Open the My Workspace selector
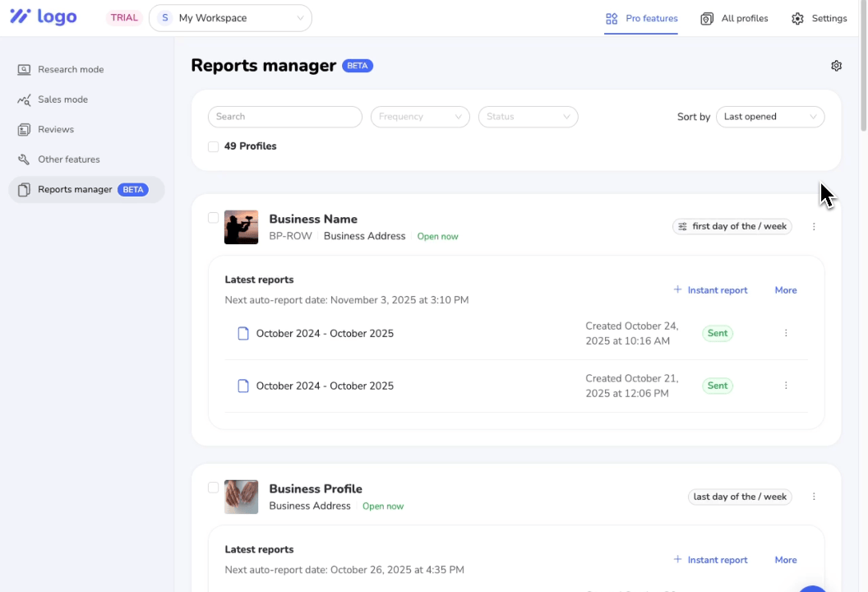This screenshot has width=868, height=592. click(x=230, y=18)
